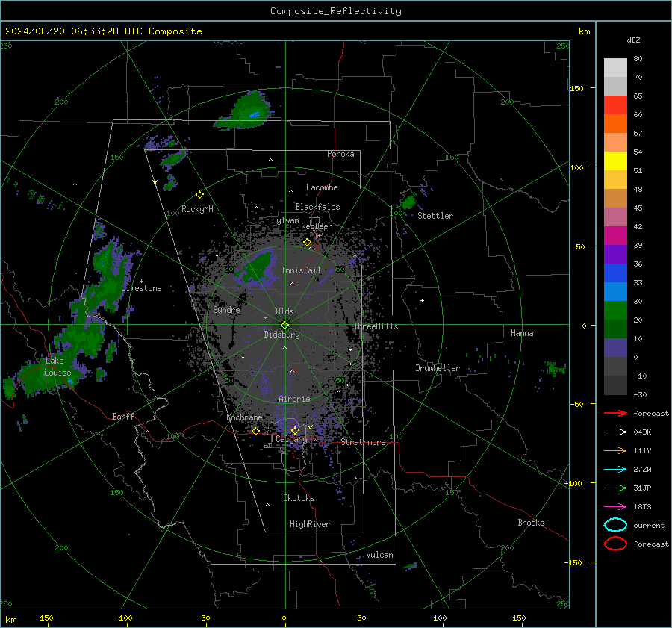Viewport: 672px width, 628px height.
Task: Click the Ponoka town label
Action: click(340, 154)
